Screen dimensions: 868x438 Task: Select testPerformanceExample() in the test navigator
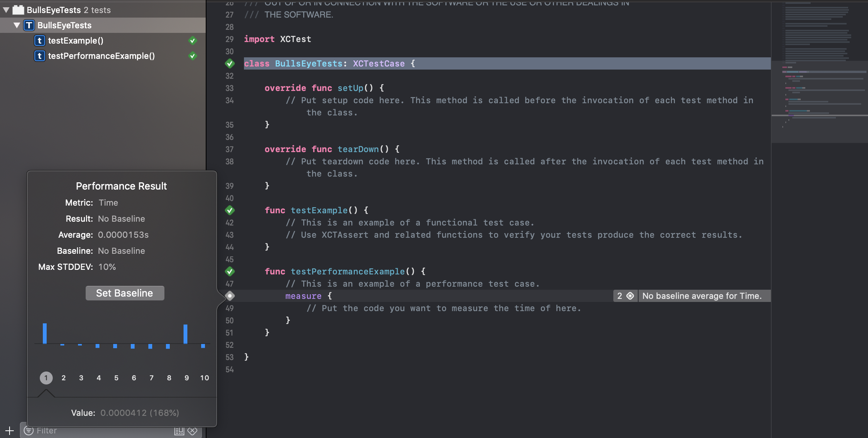point(101,56)
